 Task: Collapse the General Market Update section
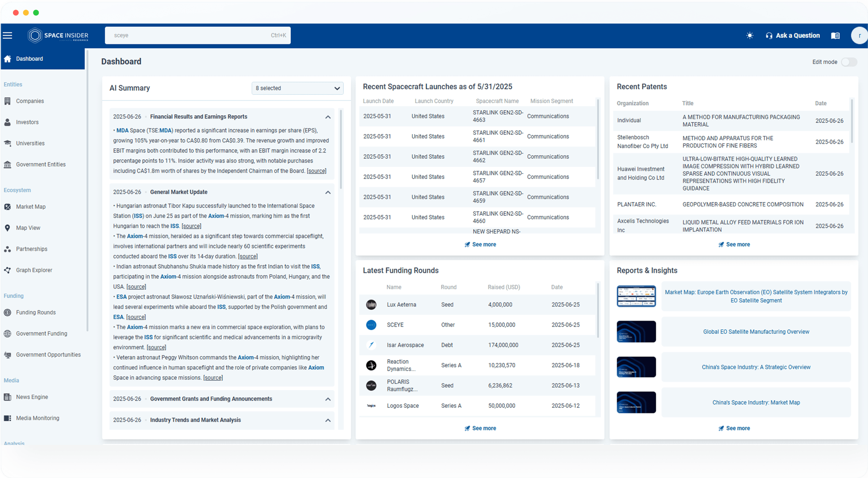(328, 192)
